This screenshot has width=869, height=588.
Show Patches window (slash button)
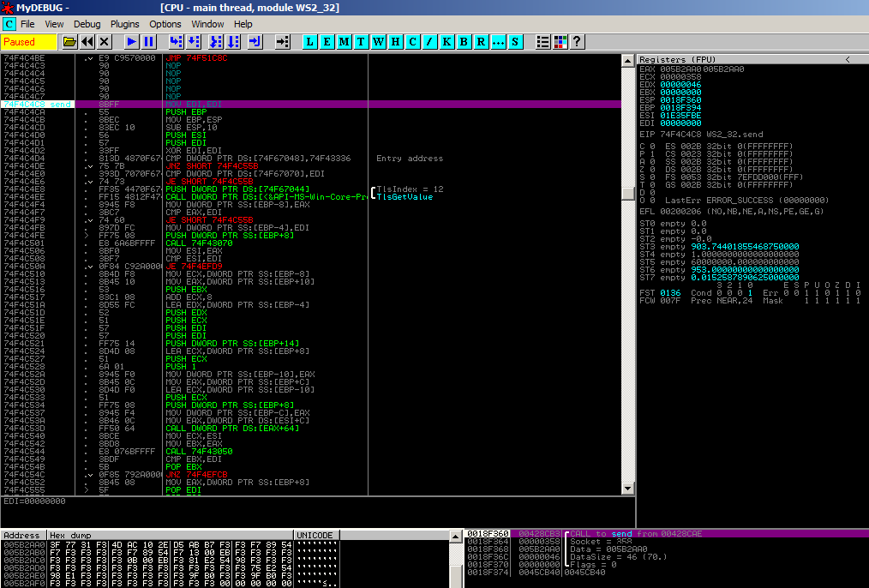click(430, 41)
